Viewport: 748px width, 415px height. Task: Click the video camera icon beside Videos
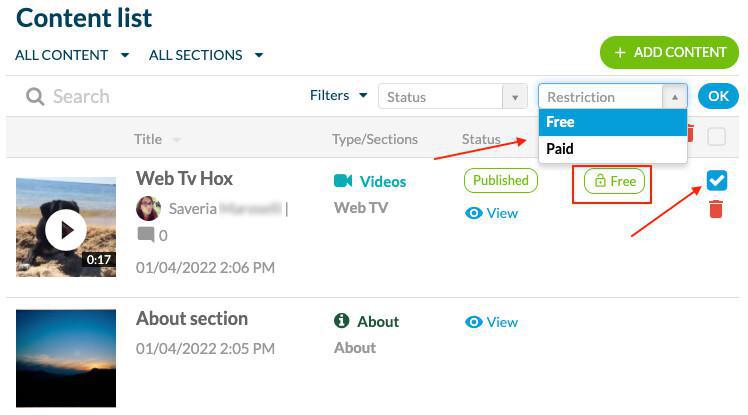click(343, 181)
